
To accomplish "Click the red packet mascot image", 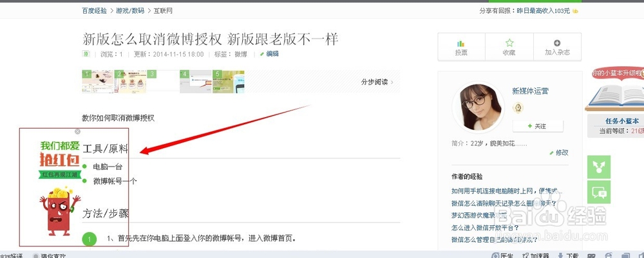I will coord(60,211).
